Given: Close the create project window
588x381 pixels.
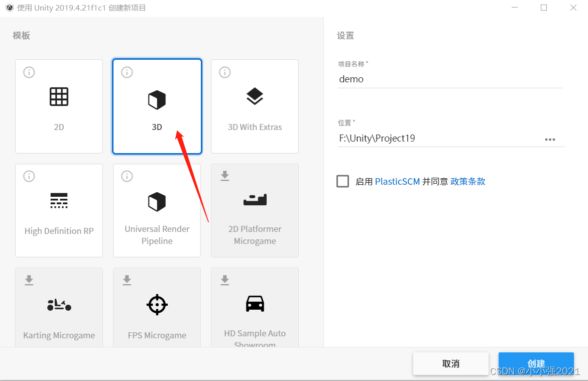Looking at the screenshot, I should coord(573,8).
